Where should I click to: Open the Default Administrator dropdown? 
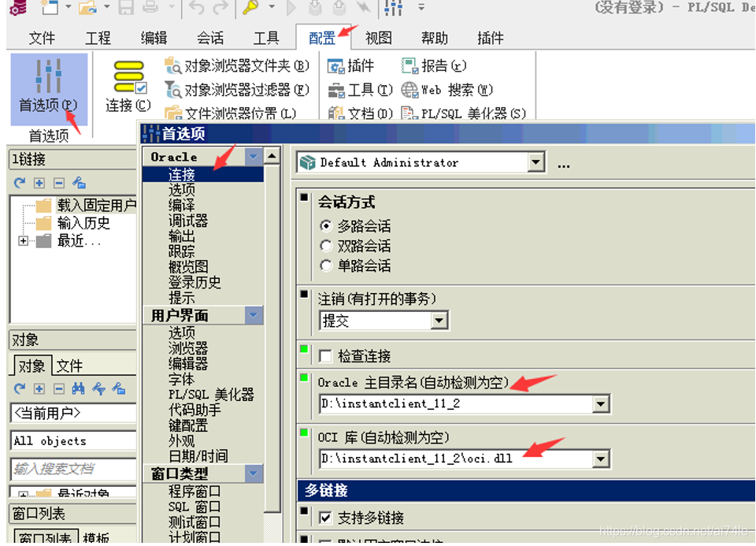click(x=535, y=162)
